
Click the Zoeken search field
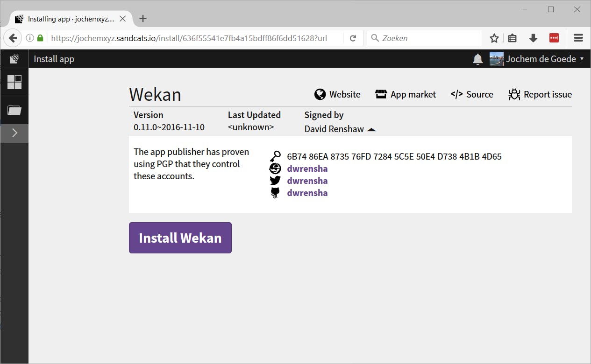(x=425, y=38)
